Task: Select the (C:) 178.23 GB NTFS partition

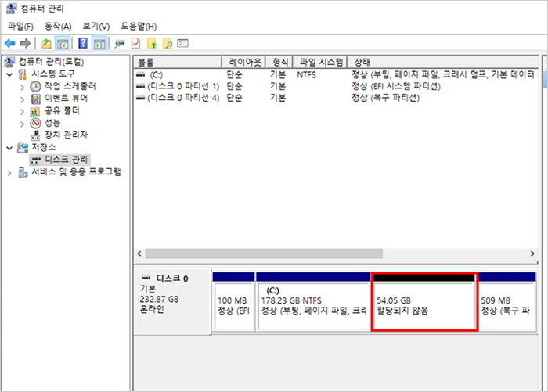Action: [313, 301]
